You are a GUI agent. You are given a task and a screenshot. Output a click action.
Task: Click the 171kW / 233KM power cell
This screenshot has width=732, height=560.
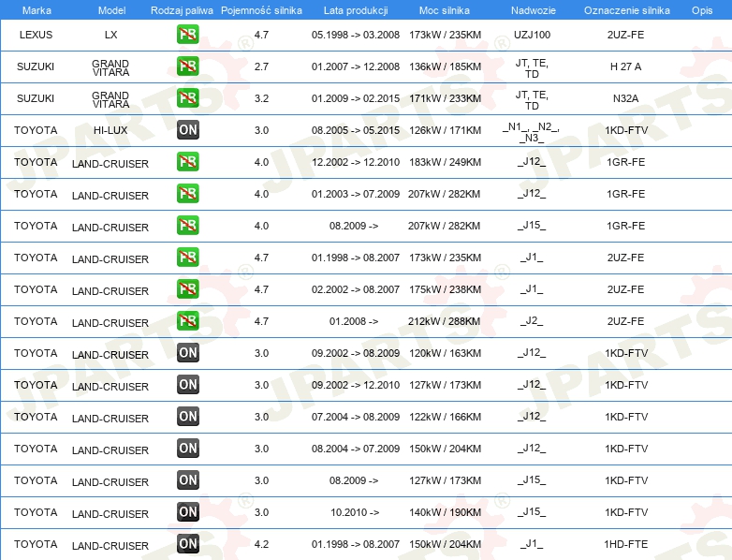[x=445, y=98]
